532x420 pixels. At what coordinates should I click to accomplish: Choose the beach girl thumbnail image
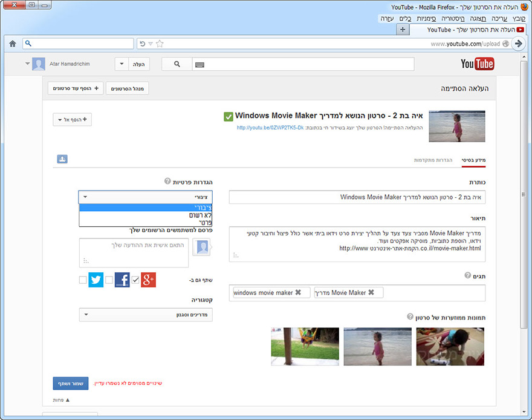click(x=378, y=346)
